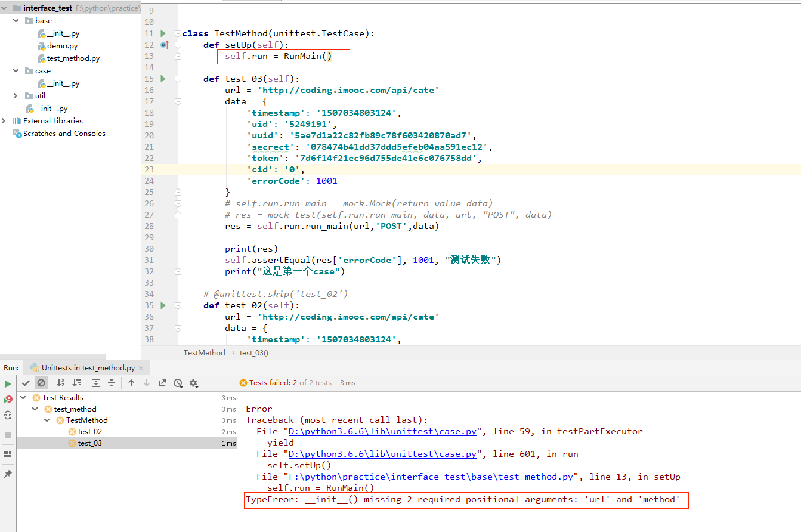Click the 'errorCode': 1001 line in editor
The image size is (801, 532).
292,181
